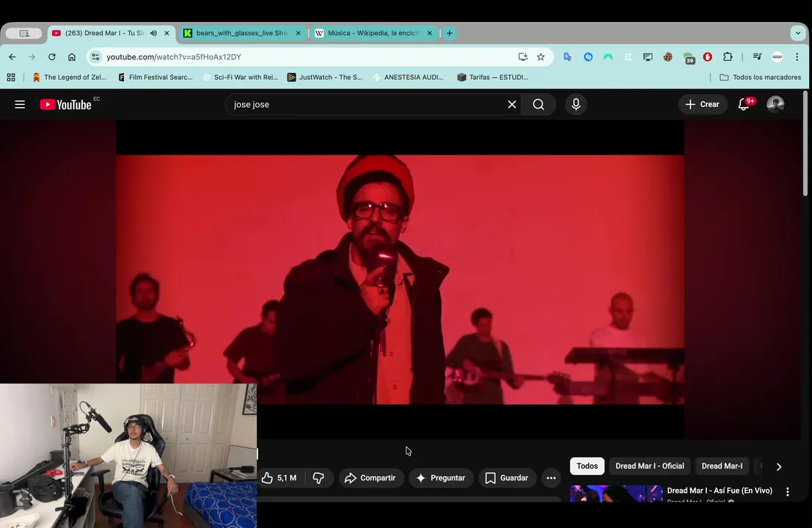Click the page vertical scrollbar

pos(805,144)
